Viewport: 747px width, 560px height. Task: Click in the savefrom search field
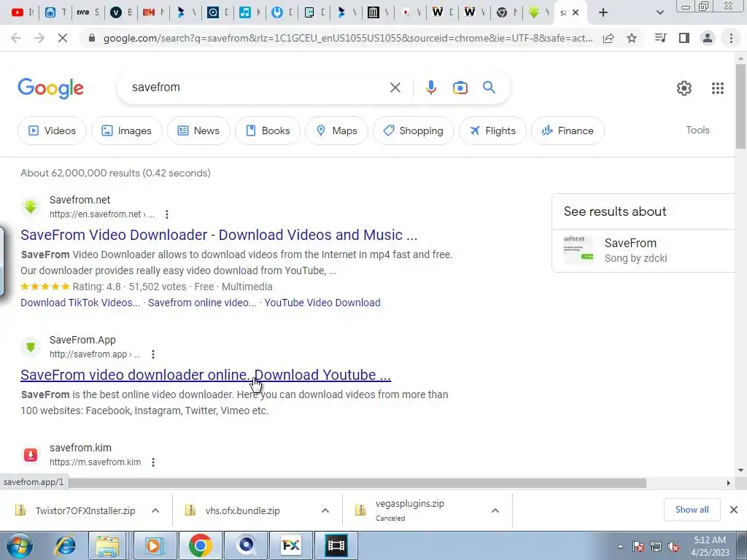point(258,87)
